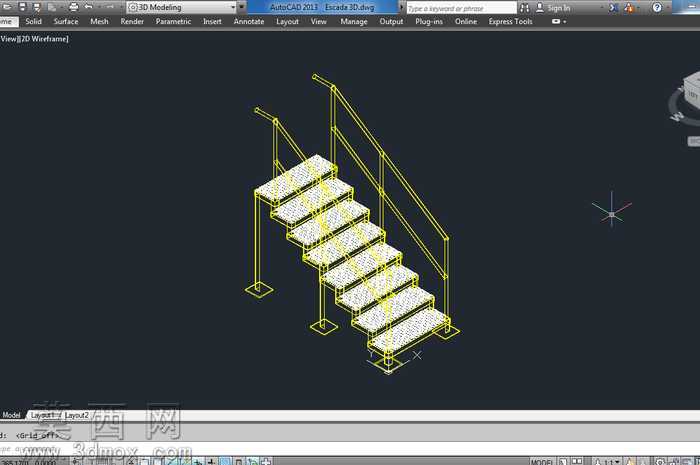The width and height of the screenshot is (700, 465).
Task: Open the 3D Modeling workspace dropdown
Action: point(182,7)
